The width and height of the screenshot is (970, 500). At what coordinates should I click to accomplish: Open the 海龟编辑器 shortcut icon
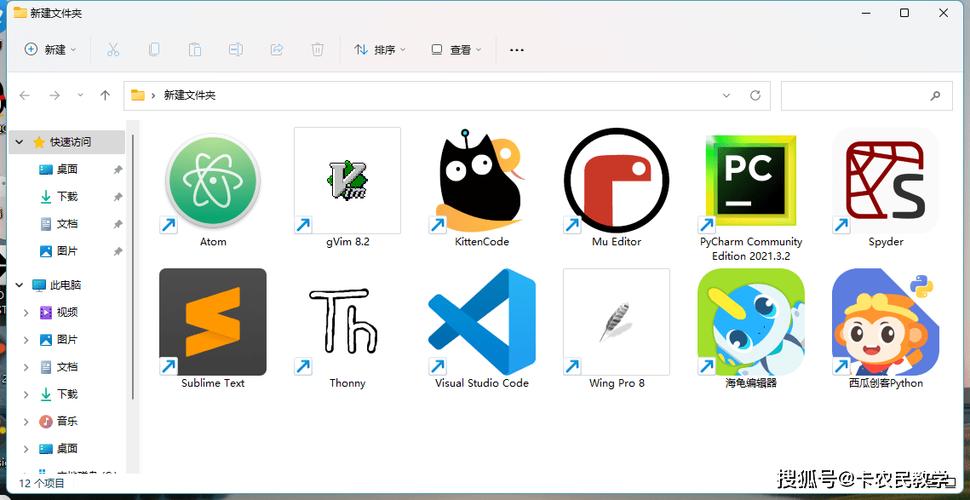[751, 322]
